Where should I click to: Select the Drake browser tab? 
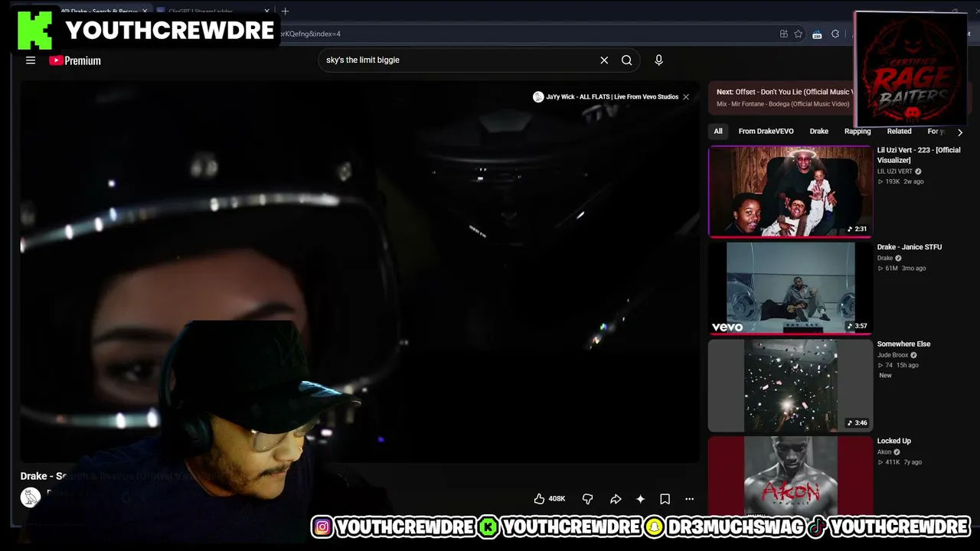pyautogui.click(x=100, y=11)
